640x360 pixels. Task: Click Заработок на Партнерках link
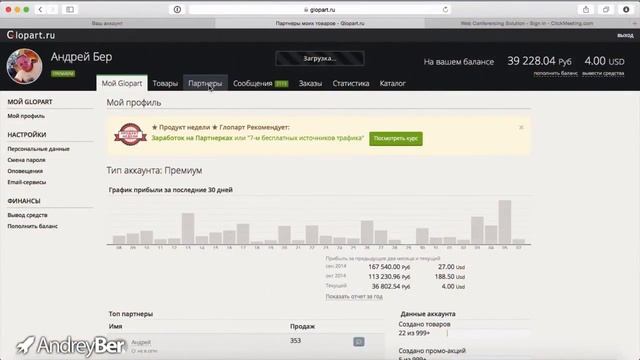coord(192,138)
